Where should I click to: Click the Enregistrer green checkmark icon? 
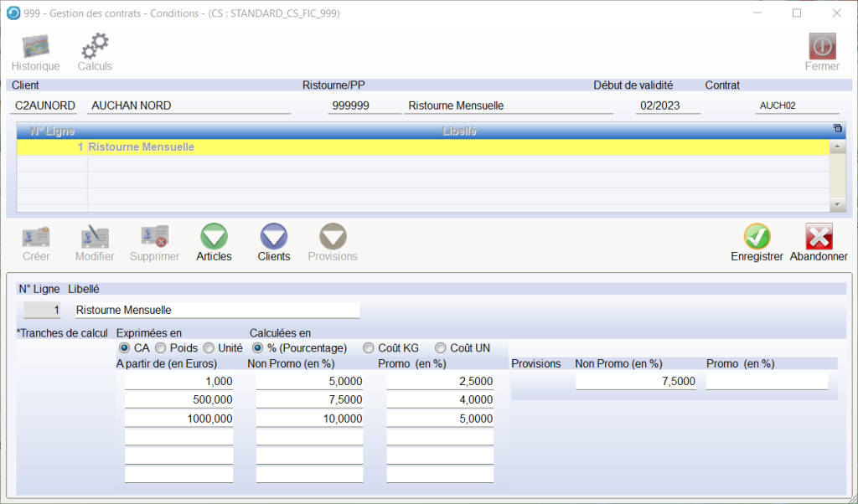pyautogui.click(x=757, y=236)
